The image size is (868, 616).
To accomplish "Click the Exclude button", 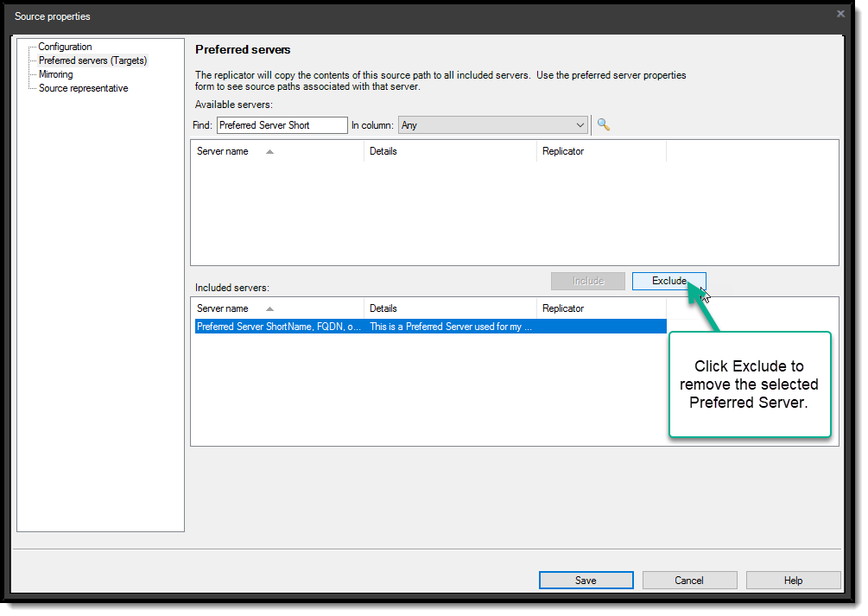I will point(669,281).
